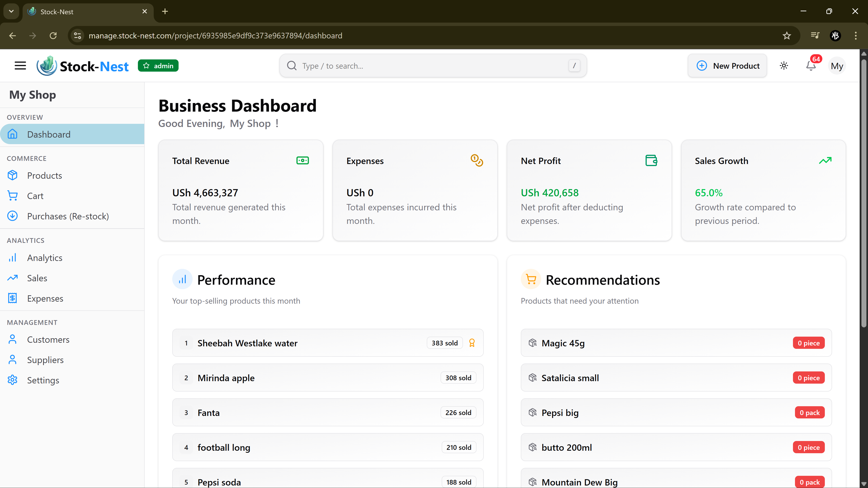Select the Purchases (Re-stock) download icon
This screenshot has width=868, height=488.
pos(12,216)
